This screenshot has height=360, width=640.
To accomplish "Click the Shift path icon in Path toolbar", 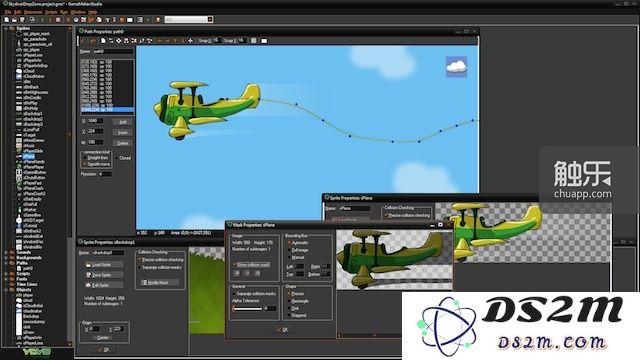I will [118, 41].
